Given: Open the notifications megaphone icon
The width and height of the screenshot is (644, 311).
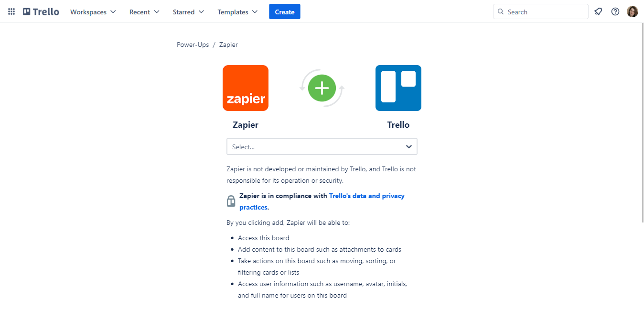Looking at the screenshot, I should (x=598, y=12).
